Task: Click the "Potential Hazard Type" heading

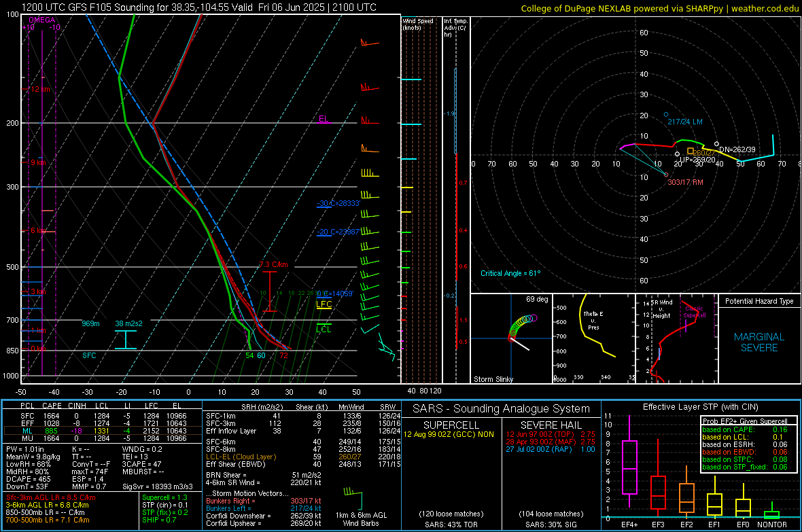Action: point(759,301)
